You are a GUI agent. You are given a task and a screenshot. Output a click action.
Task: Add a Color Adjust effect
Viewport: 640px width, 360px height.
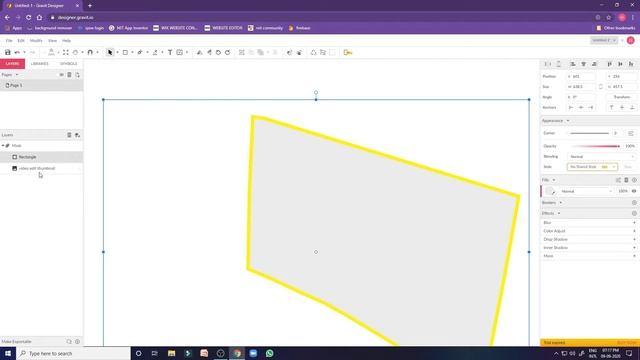tap(634, 231)
